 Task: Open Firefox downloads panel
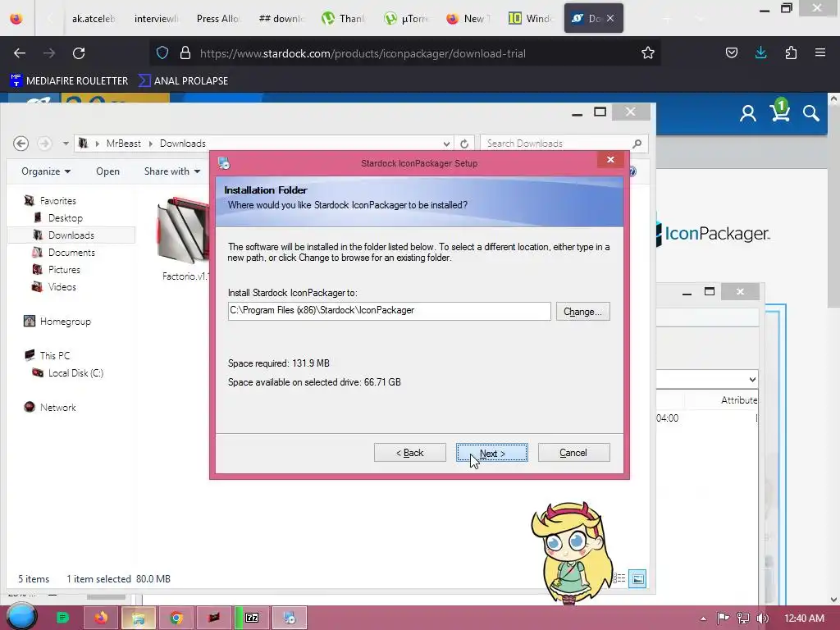pos(760,52)
